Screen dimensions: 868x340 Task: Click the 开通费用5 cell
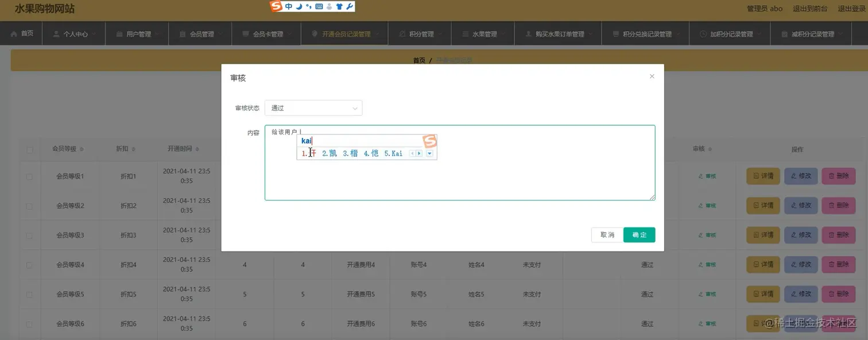(361, 295)
